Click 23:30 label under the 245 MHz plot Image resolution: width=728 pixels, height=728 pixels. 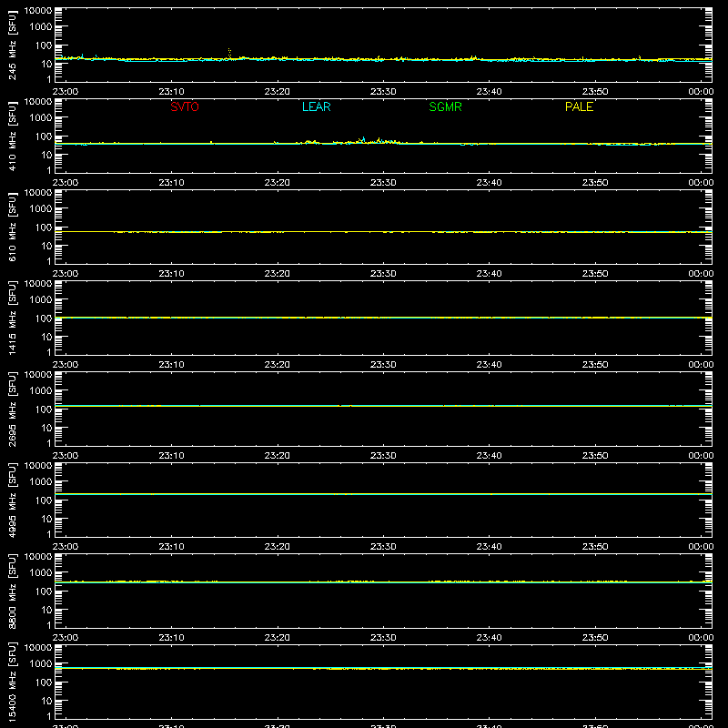[383, 92]
